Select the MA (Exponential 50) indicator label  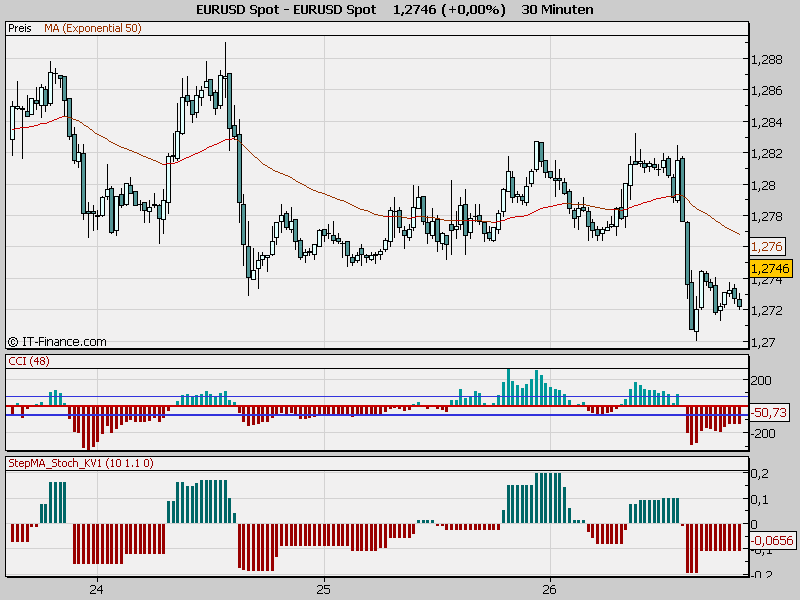[x=92, y=29]
